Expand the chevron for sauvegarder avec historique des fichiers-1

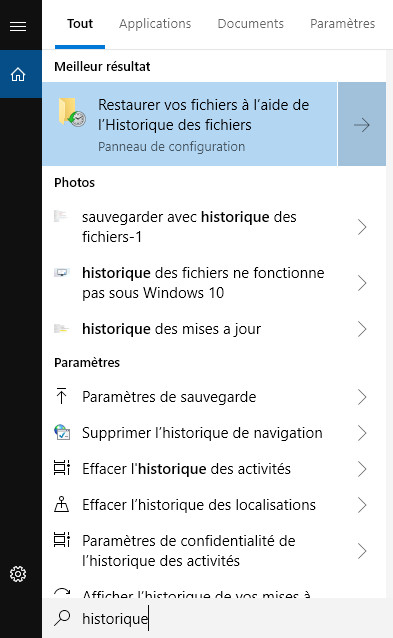click(x=362, y=227)
